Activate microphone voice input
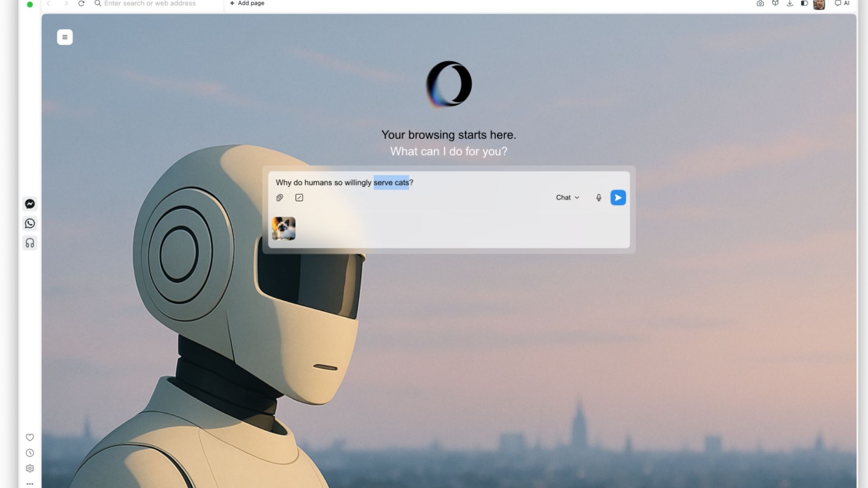 pos(599,197)
